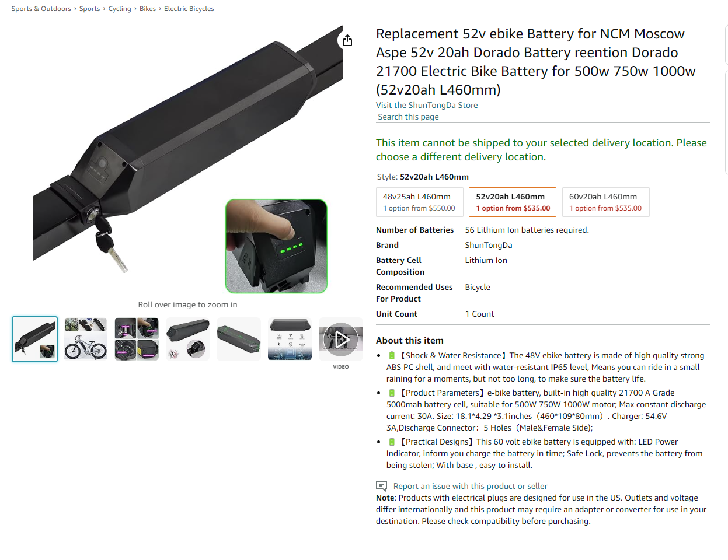Open the Sports & Outdoors breadcrumb
Viewport: 728px width, 560px height.
pyautogui.click(x=41, y=9)
